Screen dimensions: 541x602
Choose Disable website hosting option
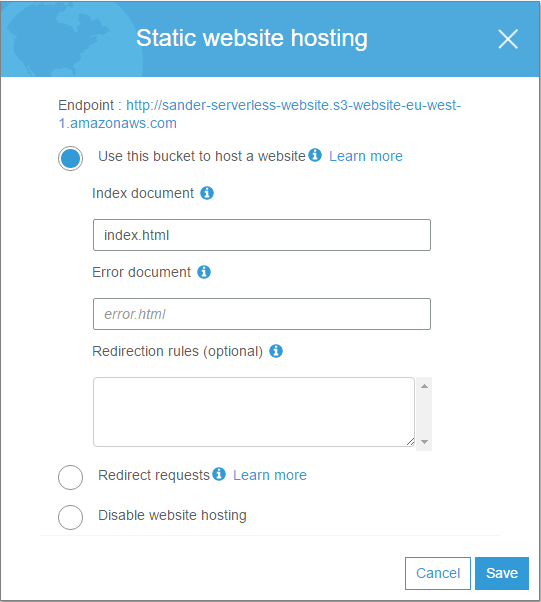pos(70,517)
